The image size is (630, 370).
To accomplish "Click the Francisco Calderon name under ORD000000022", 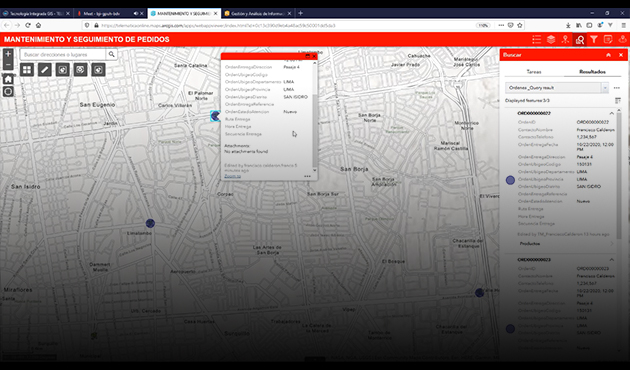I will click(595, 130).
